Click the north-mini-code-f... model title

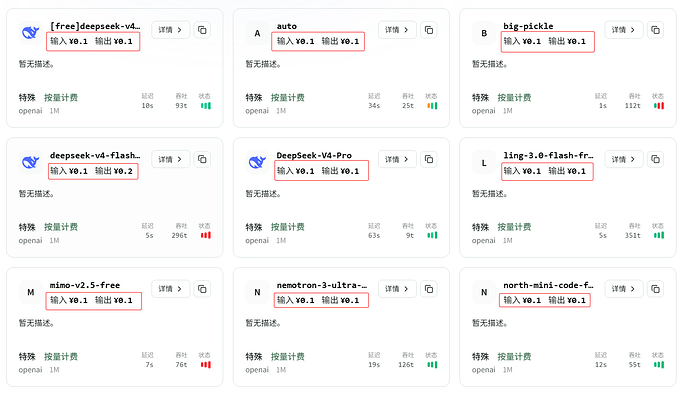click(x=548, y=285)
